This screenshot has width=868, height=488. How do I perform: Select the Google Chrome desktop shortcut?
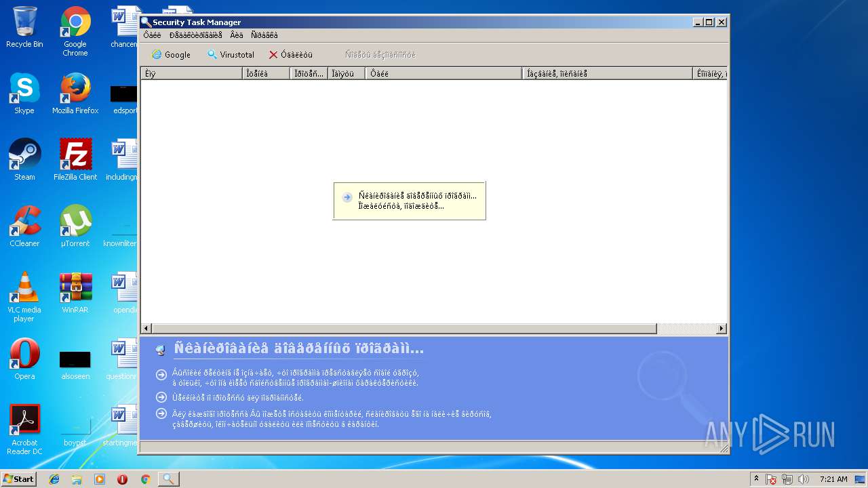(75, 31)
